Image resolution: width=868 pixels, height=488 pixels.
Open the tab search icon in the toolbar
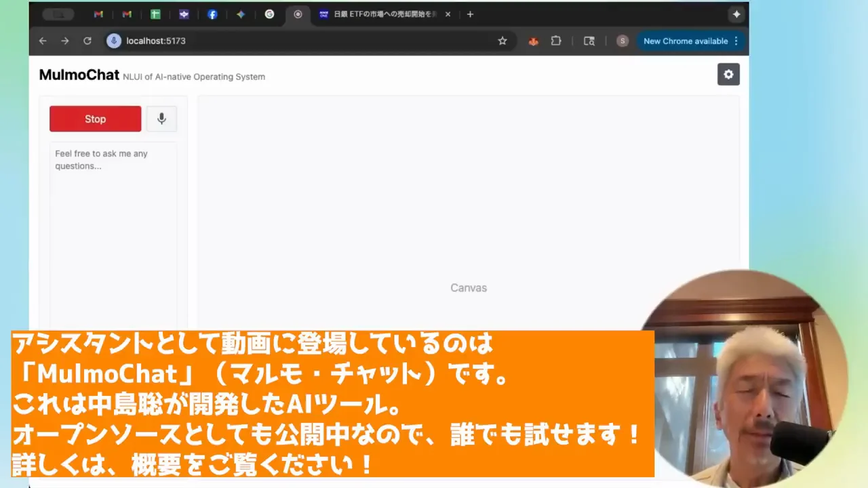[x=589, y=41]
